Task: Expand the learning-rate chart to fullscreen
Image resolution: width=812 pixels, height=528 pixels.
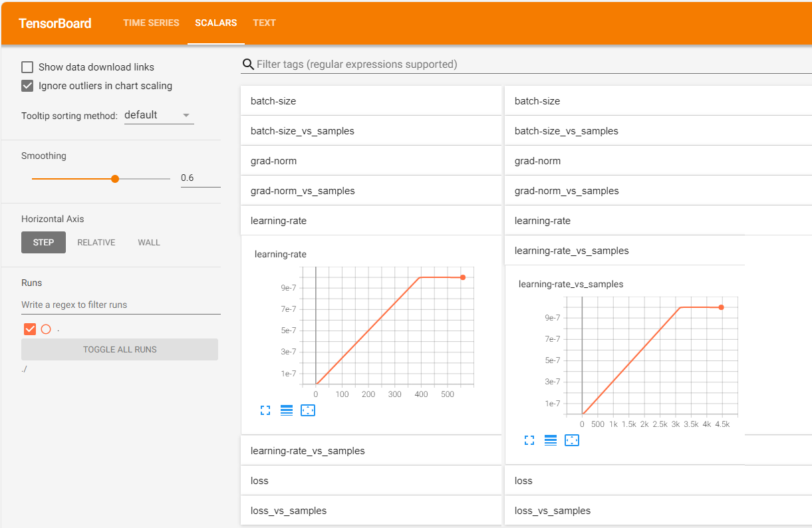Action: pos(265,410)
